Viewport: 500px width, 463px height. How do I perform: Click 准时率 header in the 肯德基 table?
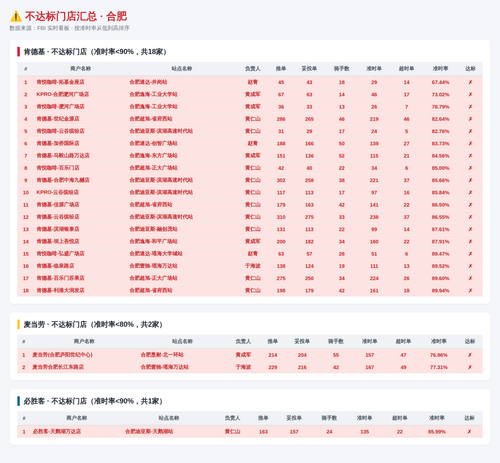pyautogui.click(x=440, y=69)
